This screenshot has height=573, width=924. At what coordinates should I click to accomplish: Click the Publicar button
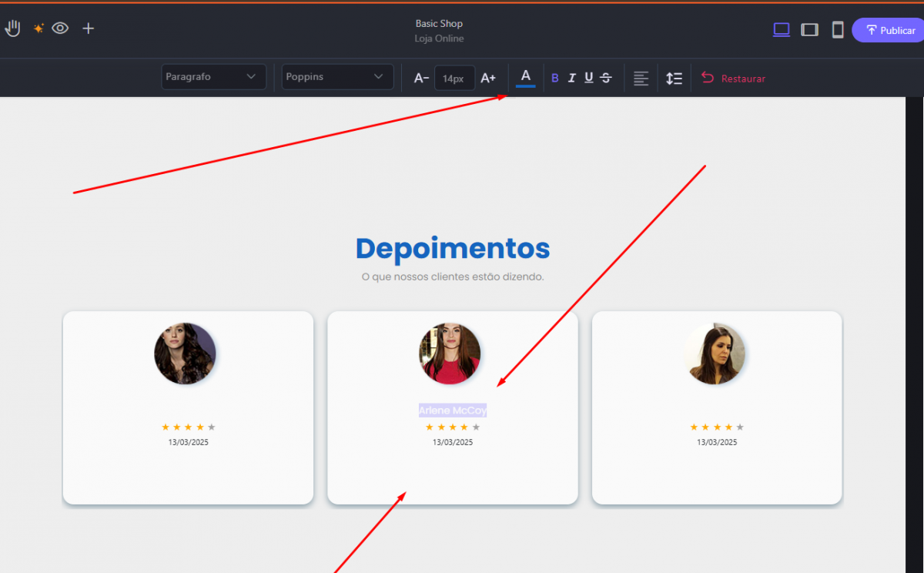click(889, 30)
